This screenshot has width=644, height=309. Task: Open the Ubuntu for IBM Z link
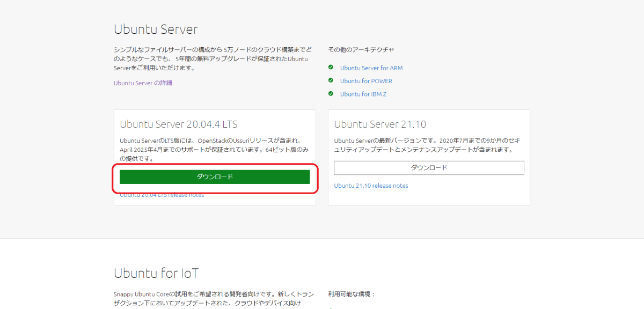(x=363, y=94)
